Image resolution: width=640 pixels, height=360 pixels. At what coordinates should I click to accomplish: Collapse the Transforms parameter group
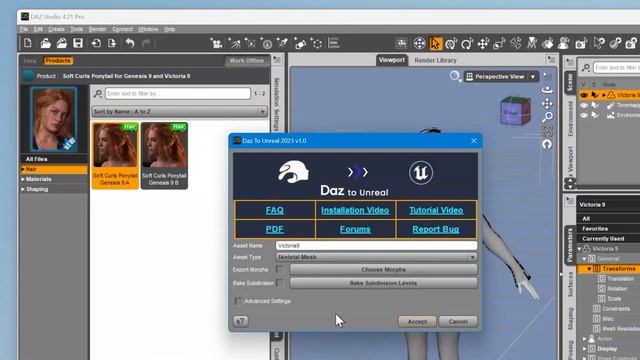tap(589, 269)
